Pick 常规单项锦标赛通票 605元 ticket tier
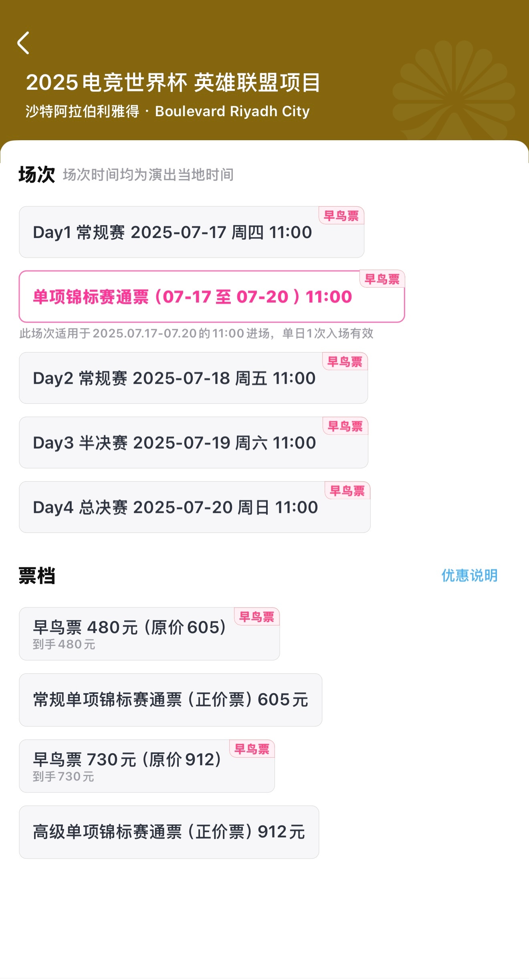 coord(171,700)
